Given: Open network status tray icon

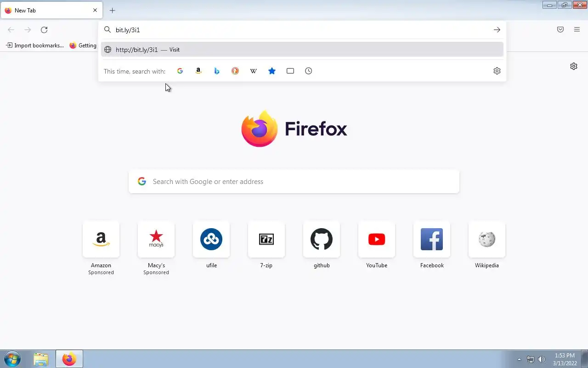Looking at the screenshot, I should click(531, 359).
